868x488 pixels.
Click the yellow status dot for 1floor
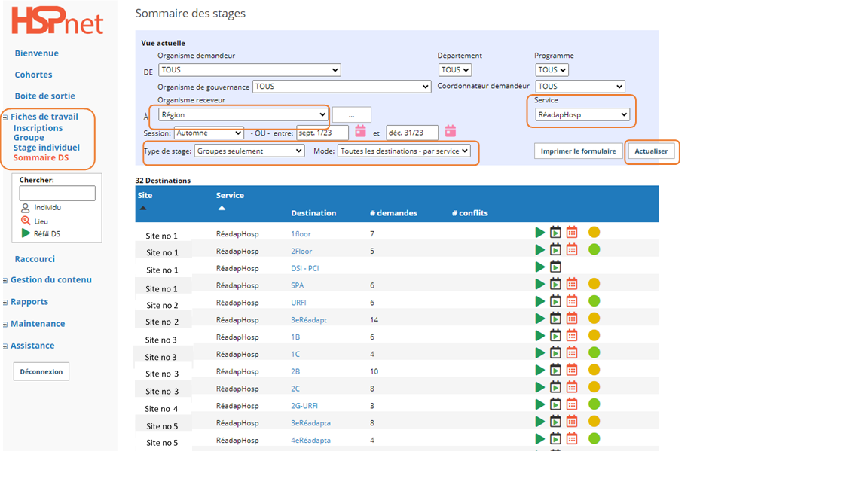(594, 233)
